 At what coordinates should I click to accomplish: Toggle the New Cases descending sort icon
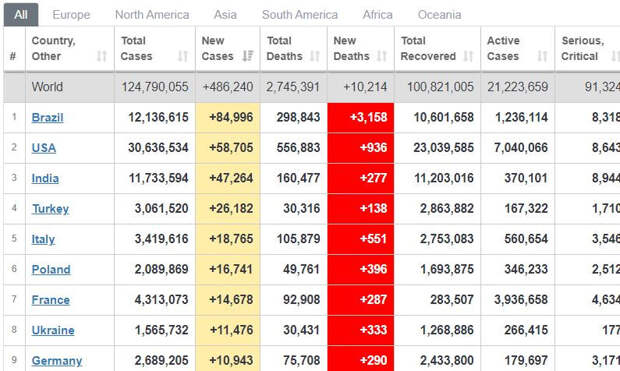tap(248, 56)
